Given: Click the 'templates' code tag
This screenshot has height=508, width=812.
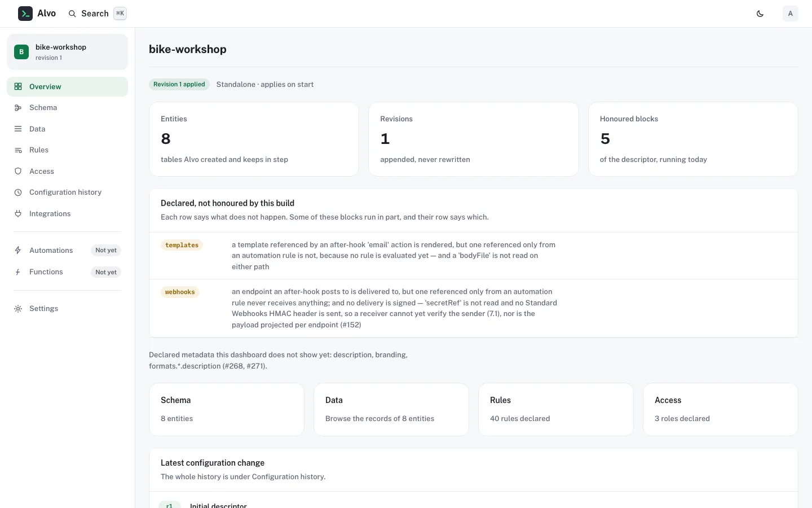Looking at the screenshot, I should 182,245.
